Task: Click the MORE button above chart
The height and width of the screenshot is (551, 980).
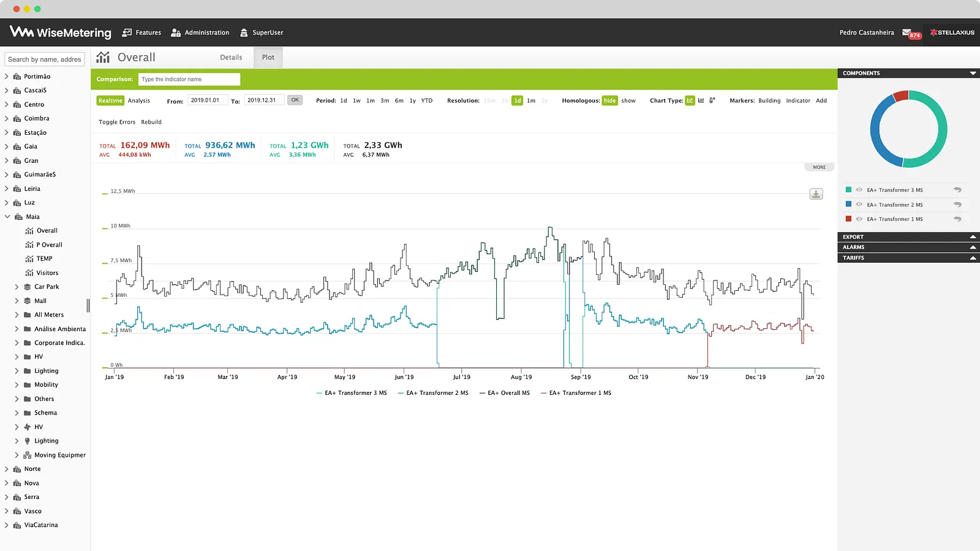Action: pos(819,167)
